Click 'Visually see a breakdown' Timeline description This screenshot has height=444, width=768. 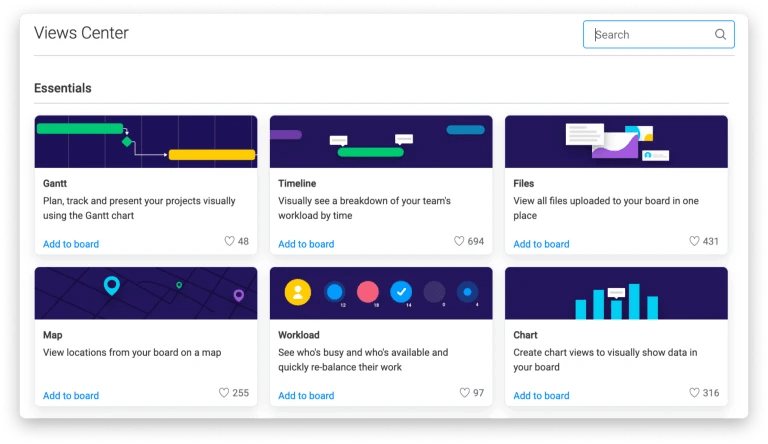[364, 208]
